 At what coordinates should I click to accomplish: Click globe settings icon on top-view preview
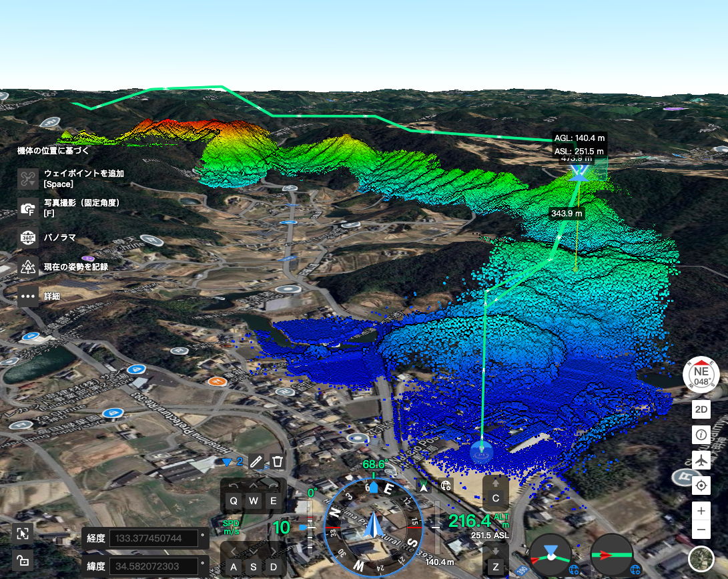(x=573, y=570)
